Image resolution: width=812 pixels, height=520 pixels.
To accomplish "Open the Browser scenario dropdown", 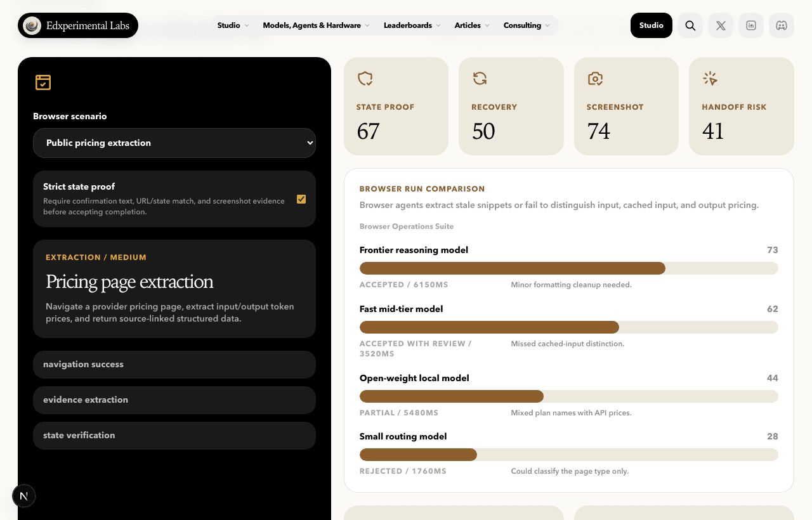I will [x=174, y=143].
